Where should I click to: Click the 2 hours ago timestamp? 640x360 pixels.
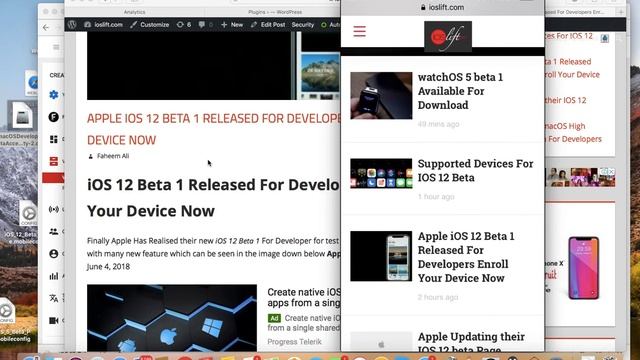[x=438, y=297]
